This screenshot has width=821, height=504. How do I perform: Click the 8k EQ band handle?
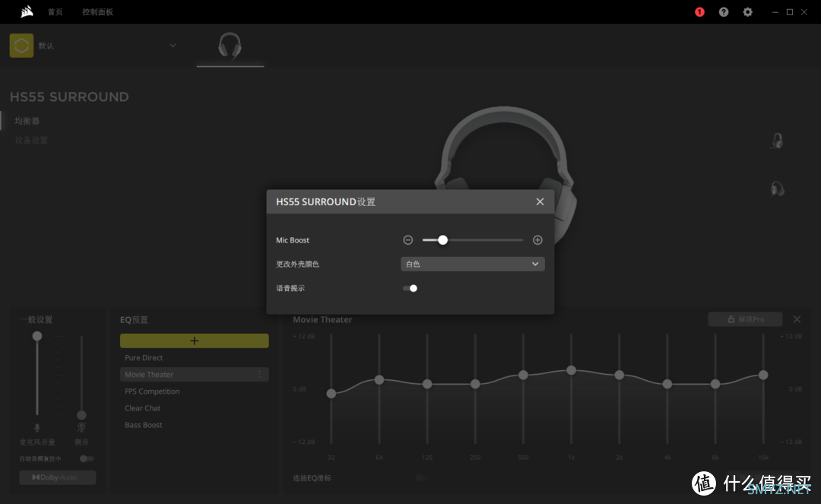(x=715, y=384)
